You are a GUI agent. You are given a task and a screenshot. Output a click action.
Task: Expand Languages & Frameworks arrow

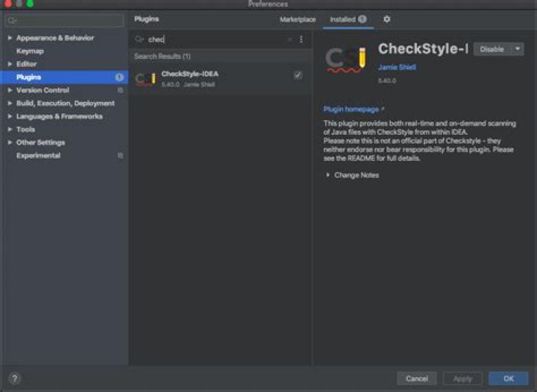tap(10, 116)
